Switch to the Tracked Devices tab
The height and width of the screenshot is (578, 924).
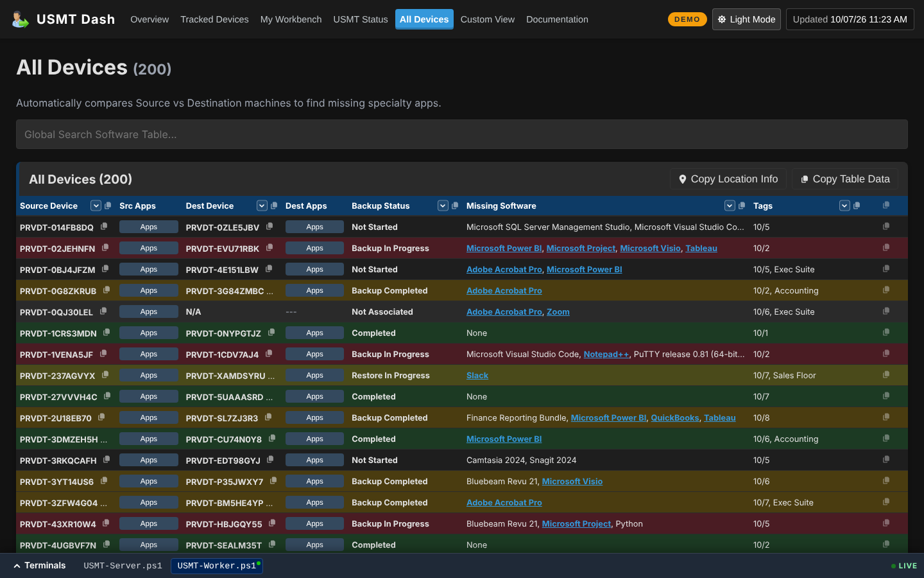pyautogui.click(x=214, y=19)
